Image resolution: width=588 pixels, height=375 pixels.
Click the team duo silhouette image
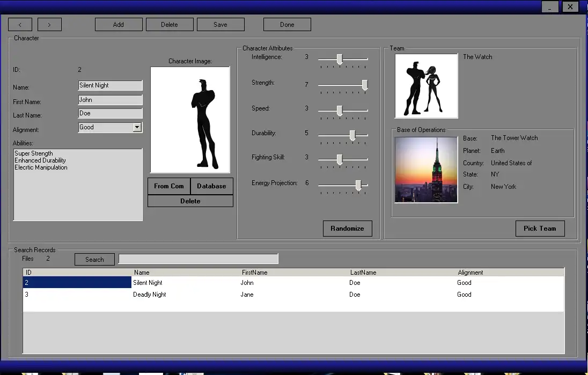tap(426, 86)
